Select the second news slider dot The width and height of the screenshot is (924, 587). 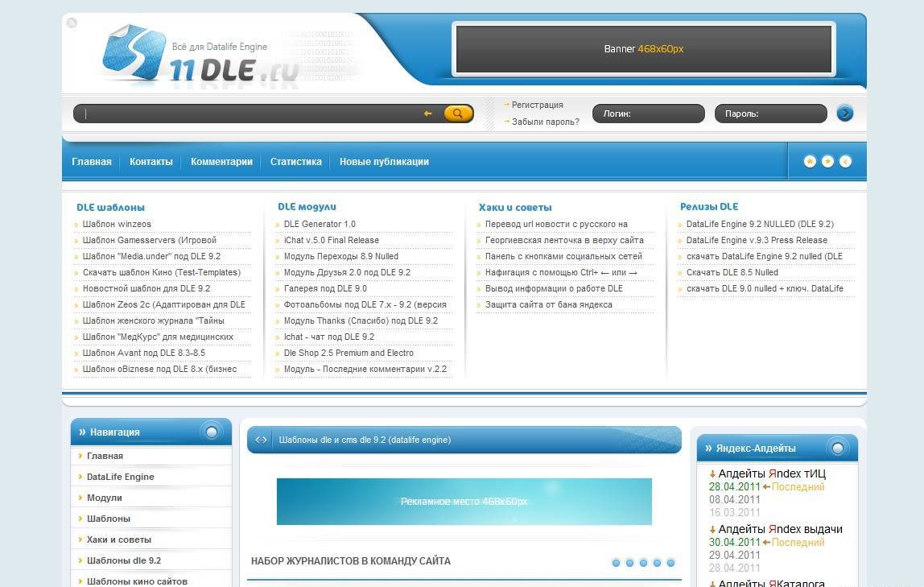pos(629,563)
